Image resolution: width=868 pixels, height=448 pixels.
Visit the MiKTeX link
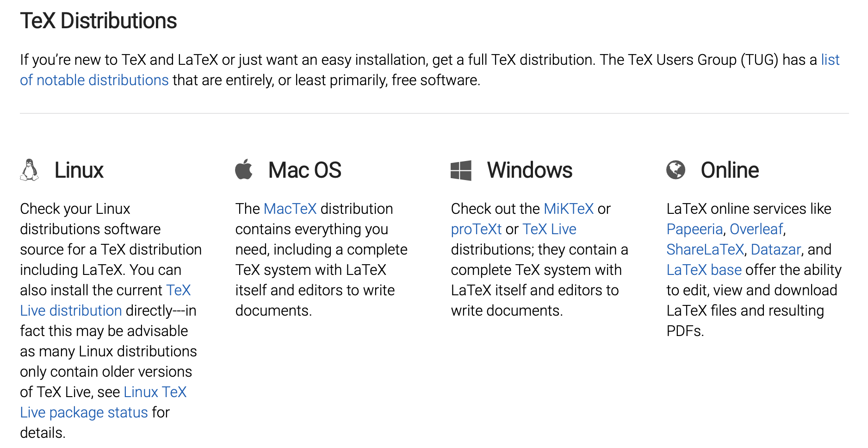[x=569, y=209]
